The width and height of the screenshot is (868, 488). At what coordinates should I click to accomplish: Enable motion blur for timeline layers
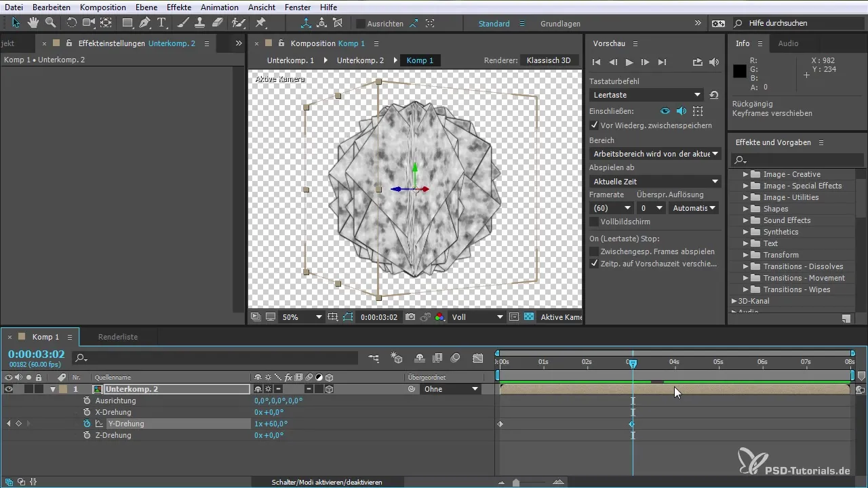[456, 358]
